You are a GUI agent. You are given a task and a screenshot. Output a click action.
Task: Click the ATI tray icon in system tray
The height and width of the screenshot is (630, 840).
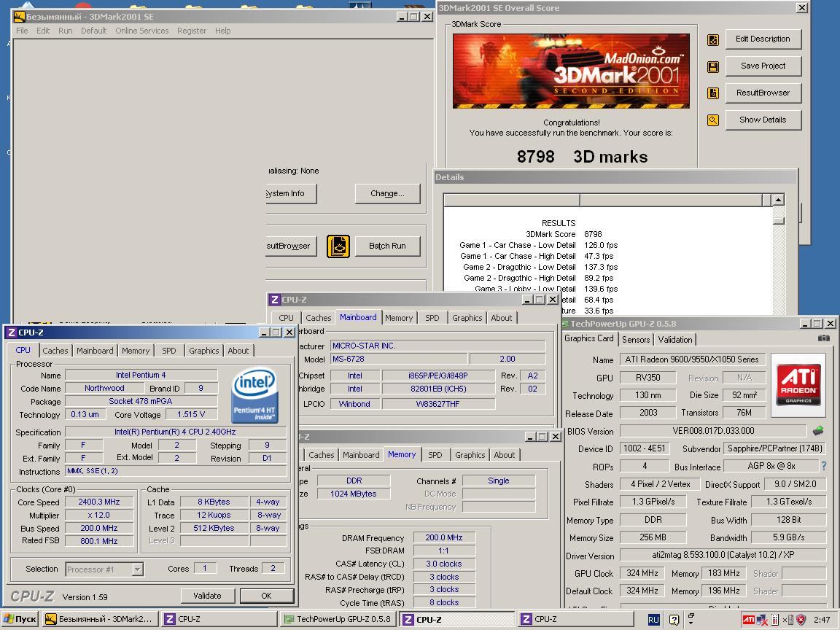tap(749, 619)
